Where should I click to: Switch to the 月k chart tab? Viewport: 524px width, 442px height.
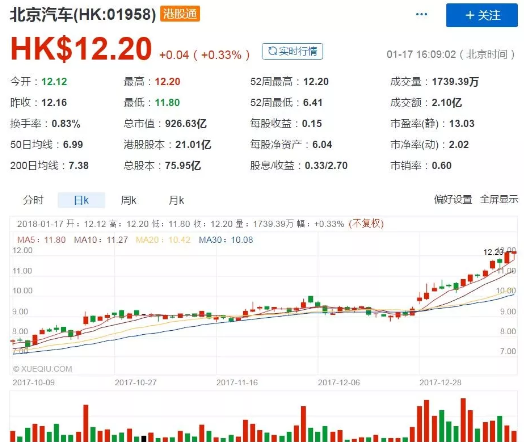point(176,200)
